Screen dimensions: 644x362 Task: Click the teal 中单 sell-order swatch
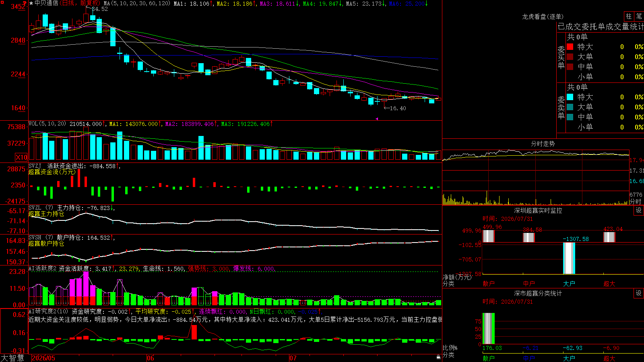click(570, 117)
